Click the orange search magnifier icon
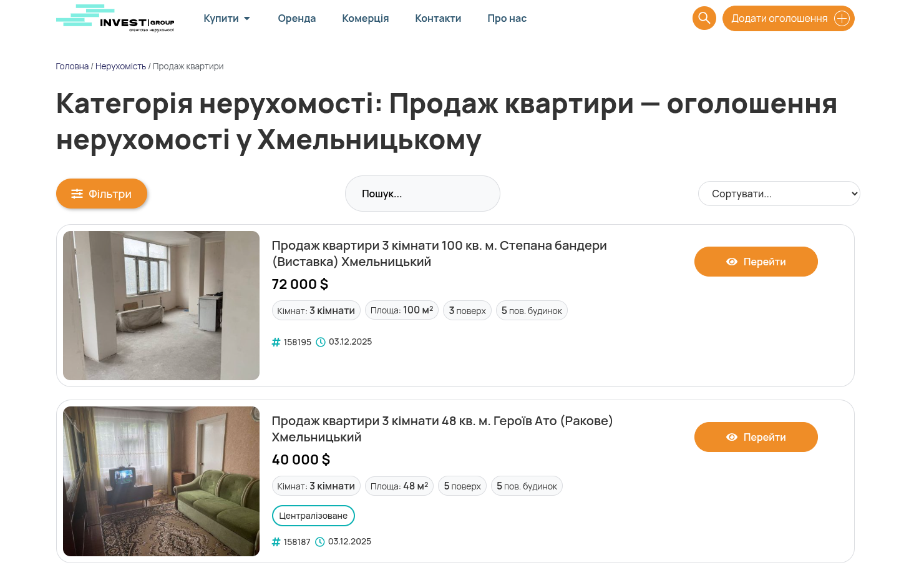This screenshot has width=924, height=565. pyautogui.click(x=704, y=18)
